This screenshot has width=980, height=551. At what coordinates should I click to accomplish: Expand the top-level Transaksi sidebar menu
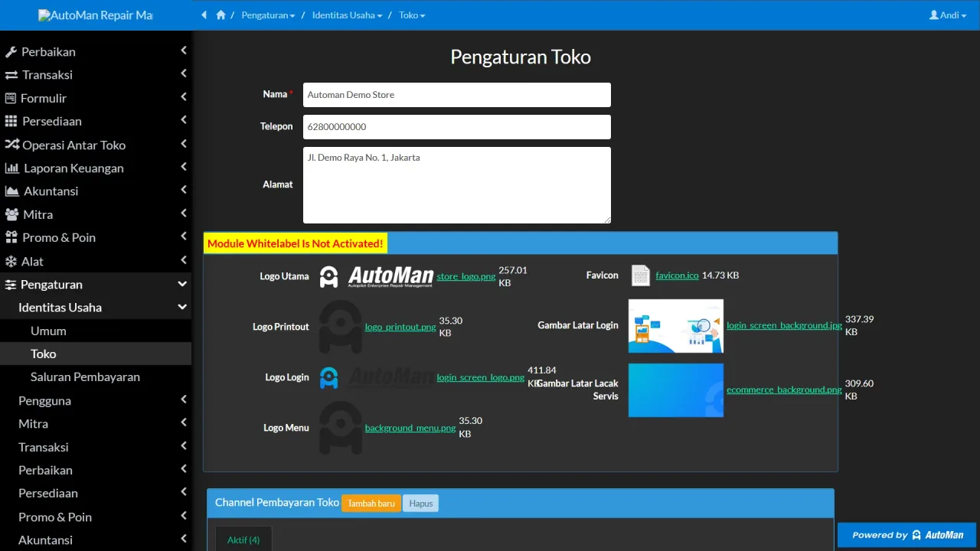click(x=96, y=75)
